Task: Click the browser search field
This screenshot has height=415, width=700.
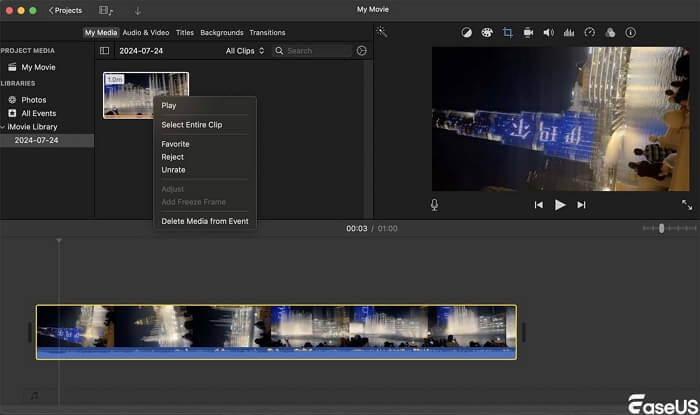Action: click(312, 50)
